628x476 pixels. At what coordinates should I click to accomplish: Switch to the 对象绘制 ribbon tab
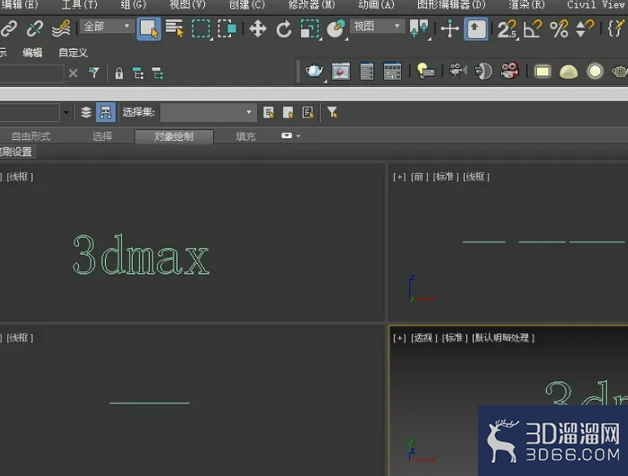(174, 137)
